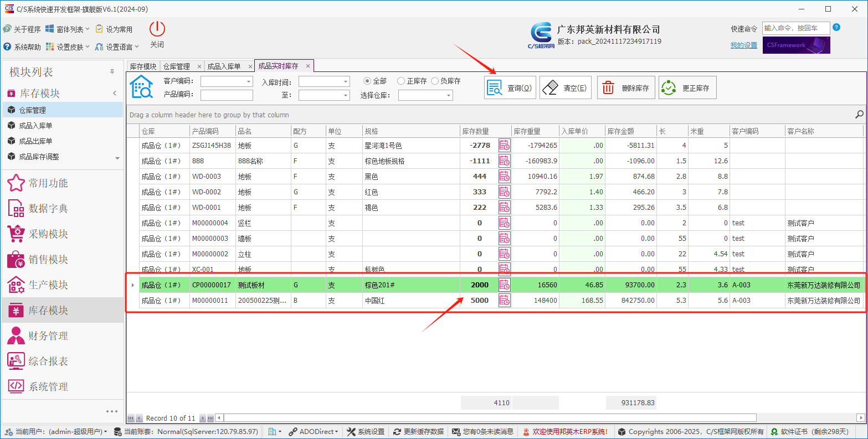Open the 综合报表 module
Screen dimensions: 868x439
(63, 361)
